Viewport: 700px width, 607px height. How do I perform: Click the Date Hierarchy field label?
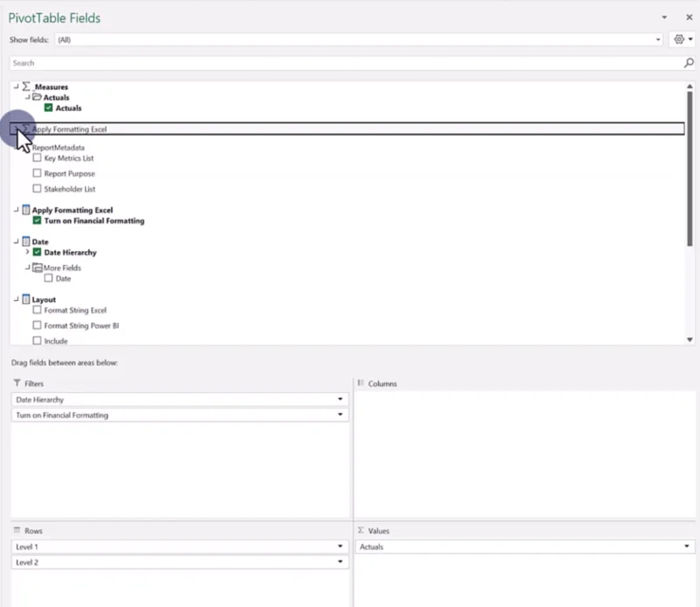[70, 253]
